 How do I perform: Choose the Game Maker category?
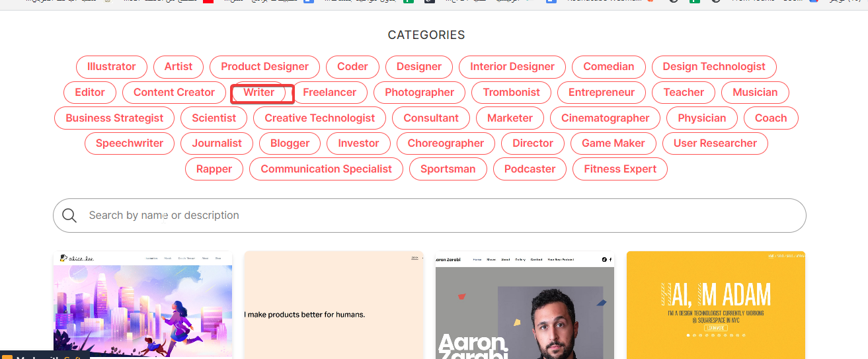[x=613, y=143]
